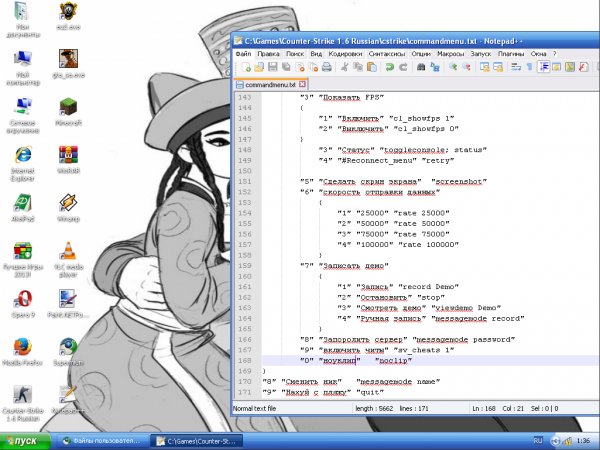
Task: Click the Print toolbar icon
Action: tap(326, 67)
